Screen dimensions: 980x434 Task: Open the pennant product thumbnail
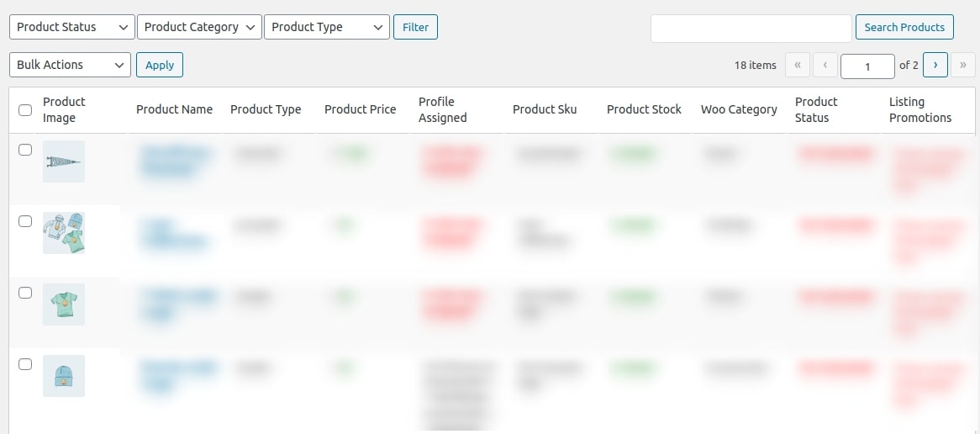pos(64,161)
